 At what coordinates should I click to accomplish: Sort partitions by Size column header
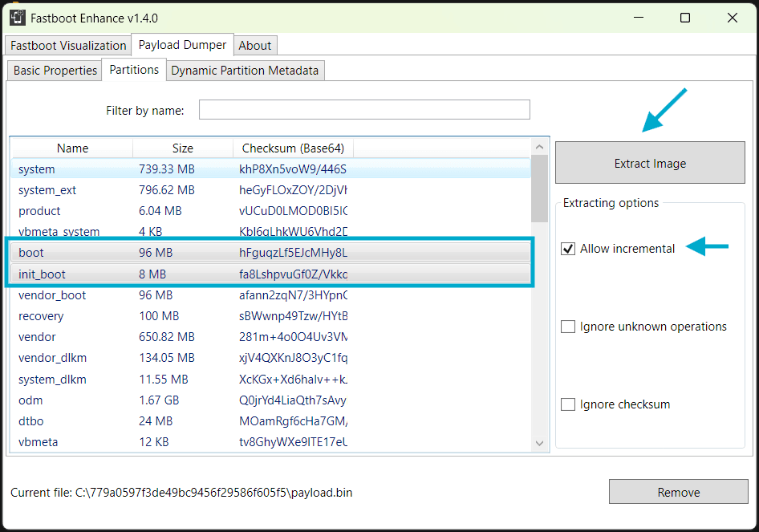coord(183,148)
